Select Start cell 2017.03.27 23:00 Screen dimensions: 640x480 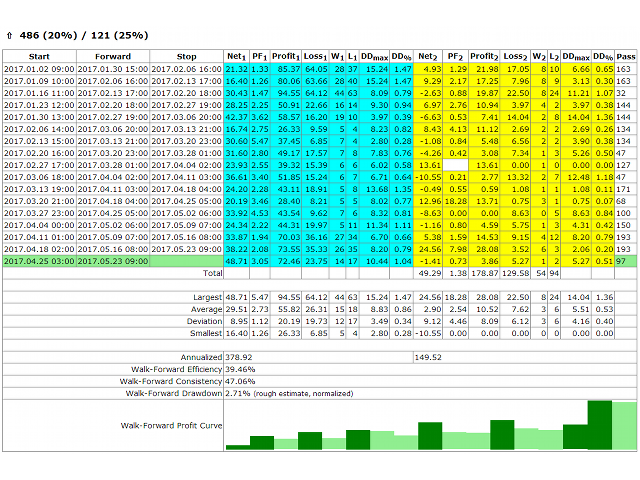[x=39, y=213]
